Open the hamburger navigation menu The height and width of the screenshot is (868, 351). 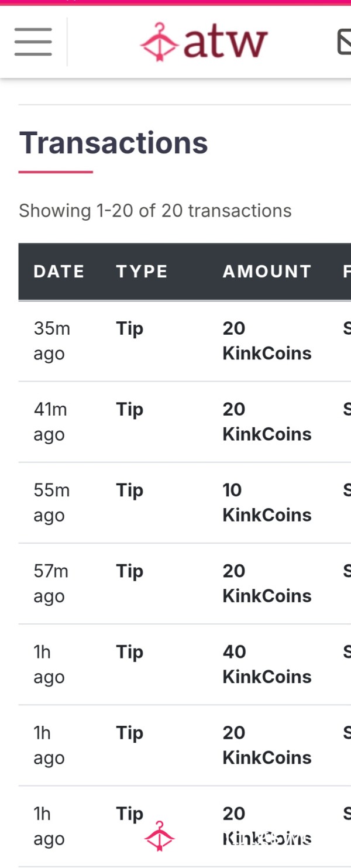[33, 42]
